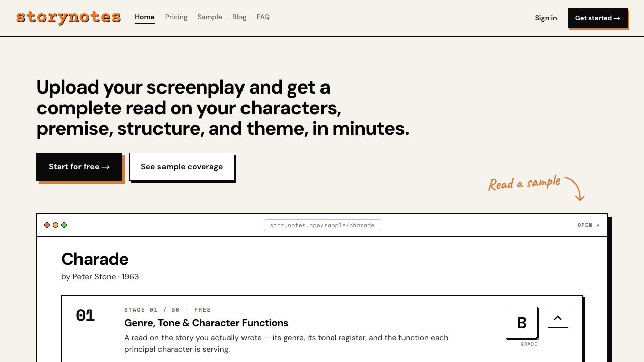
Task: Click Sign in
Action: tap(546, 18)
